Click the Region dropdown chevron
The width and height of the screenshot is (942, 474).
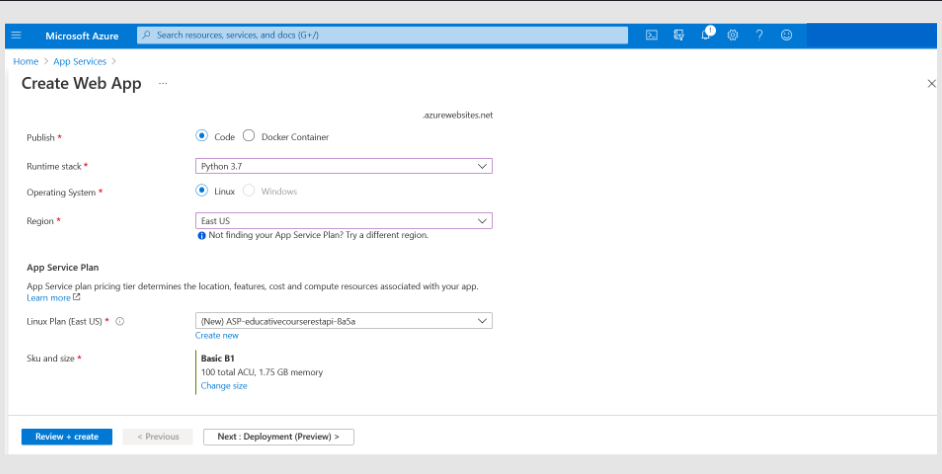point(482,221)
